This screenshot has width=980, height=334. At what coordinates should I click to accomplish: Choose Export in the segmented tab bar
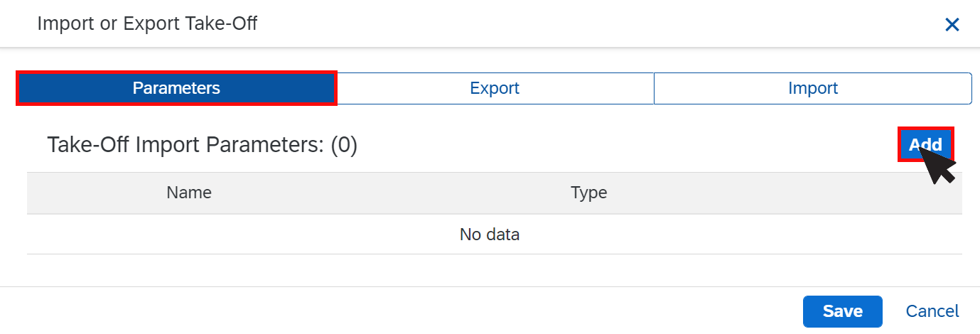tap(495, 88)
